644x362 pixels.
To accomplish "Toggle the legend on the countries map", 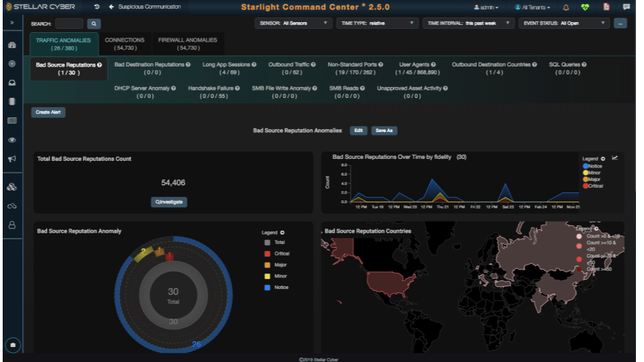I will (x=596, y=229).
